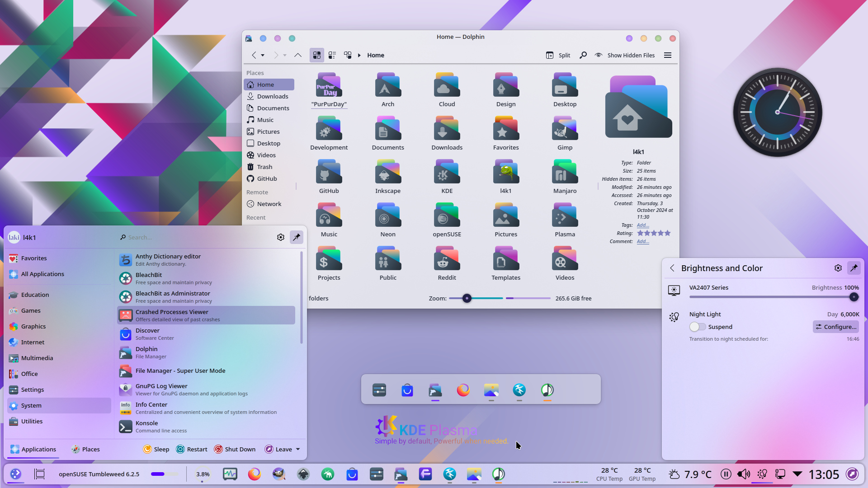
Task: Open the Design folder
Action: pyautogui.click(x=506, y=90)
